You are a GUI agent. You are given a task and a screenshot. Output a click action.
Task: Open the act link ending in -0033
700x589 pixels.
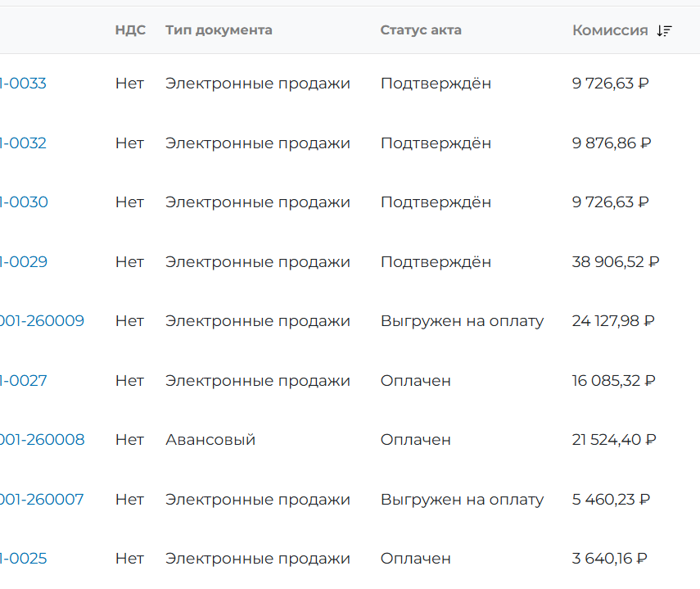pos(23,84)
